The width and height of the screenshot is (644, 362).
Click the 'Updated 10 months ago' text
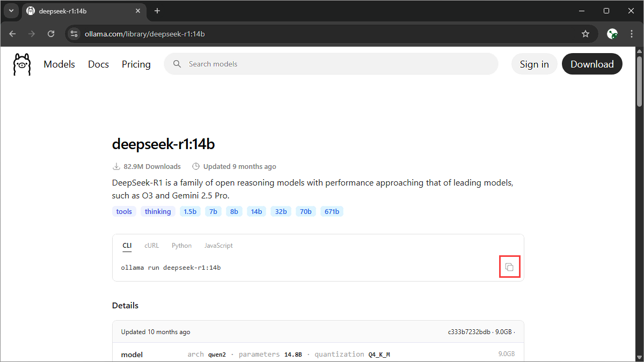156,332
